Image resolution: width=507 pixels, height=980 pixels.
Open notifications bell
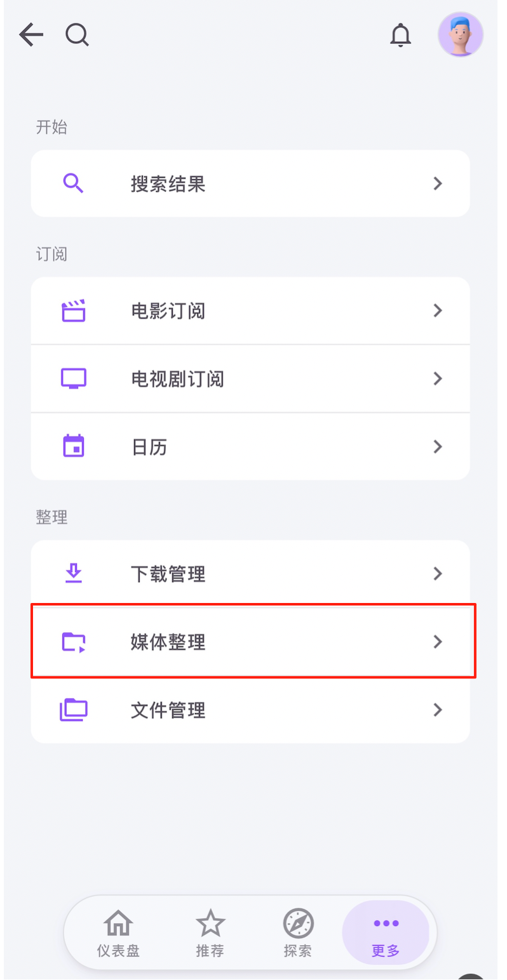point(400,35)
